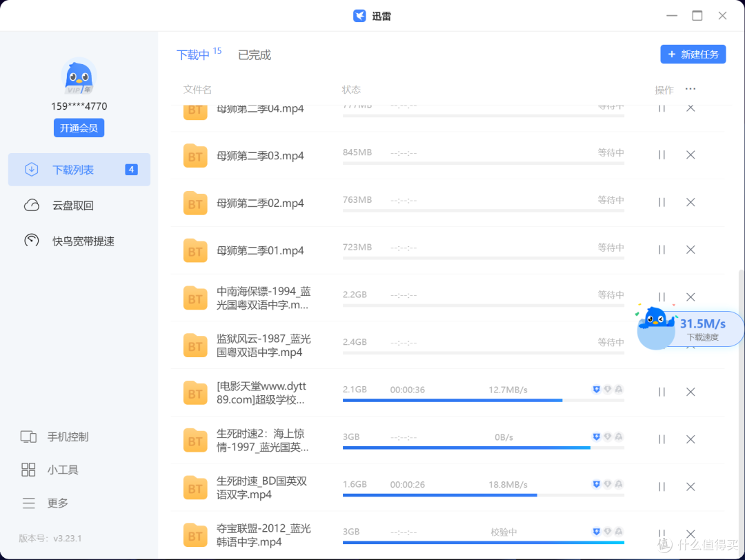The height and width of the screenshot is (560, 745).
Task: Click the progress bar of 超级学校 download
Action: (483, 401)
